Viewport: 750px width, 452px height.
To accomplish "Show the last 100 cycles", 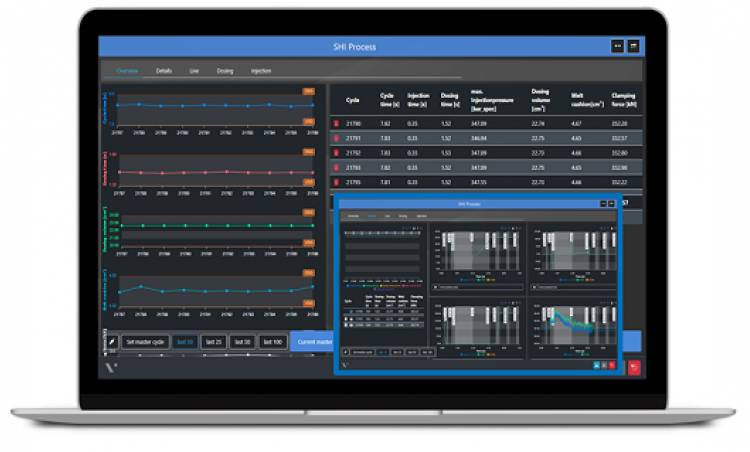I will (272, 342).
